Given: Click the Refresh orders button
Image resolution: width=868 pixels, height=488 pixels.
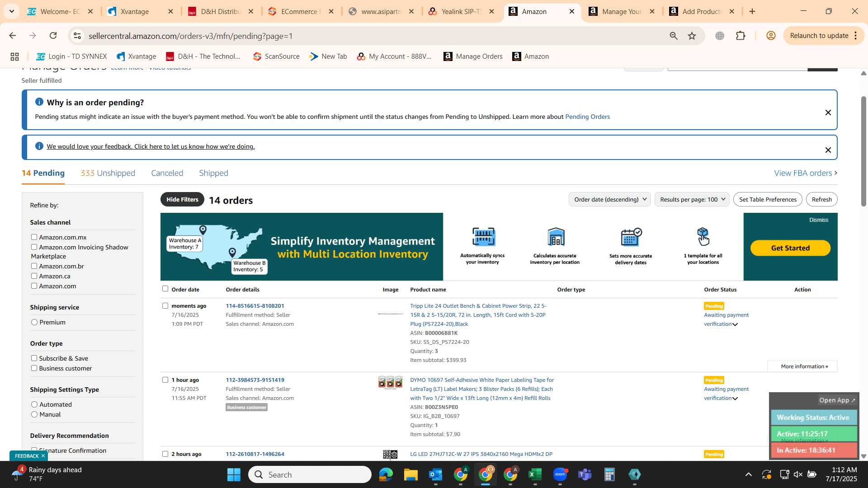Looking at the screenshot, I should (821, 199).
